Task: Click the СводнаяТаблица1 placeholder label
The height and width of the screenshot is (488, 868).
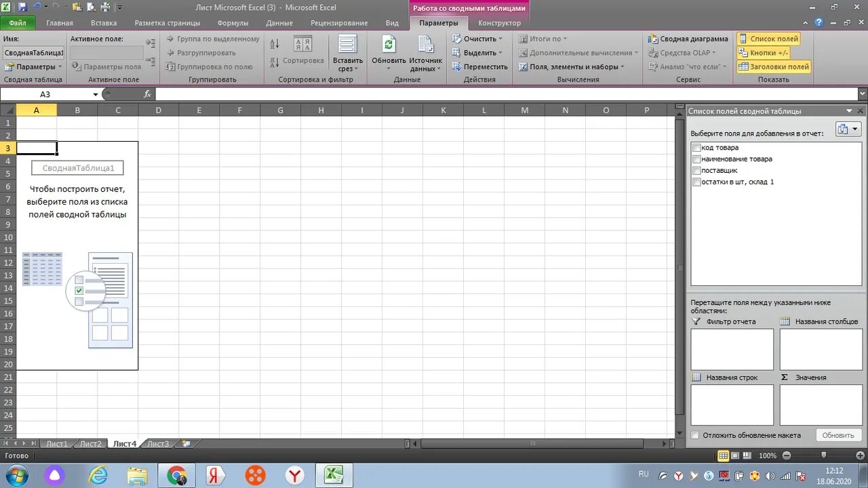Action: pyautogui.click(x=78, y=168)
